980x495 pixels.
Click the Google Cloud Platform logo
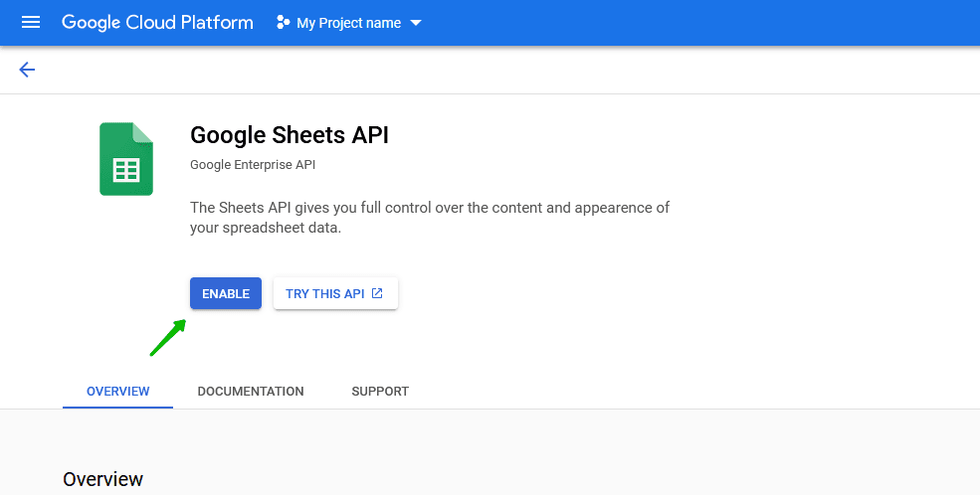tap(157, 22)
